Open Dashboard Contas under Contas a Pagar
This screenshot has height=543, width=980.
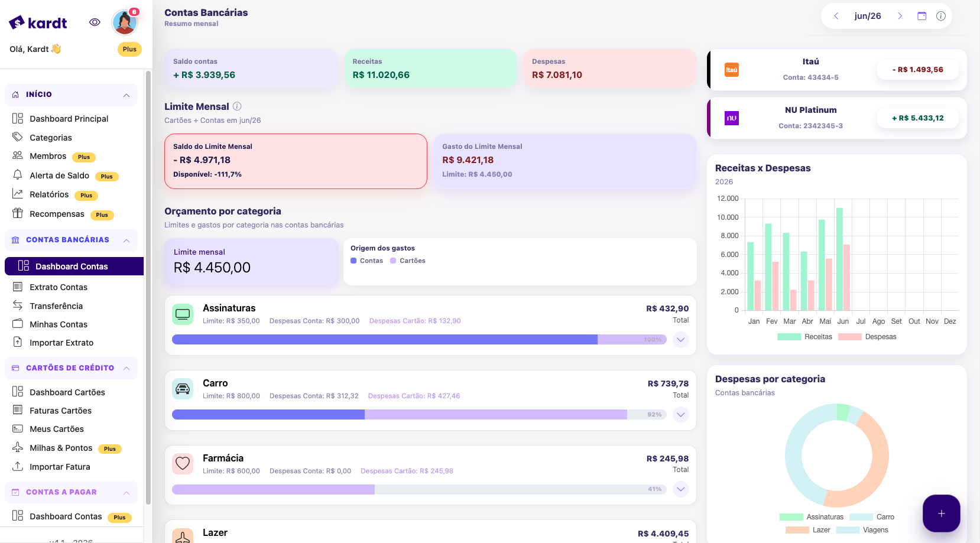66,516
